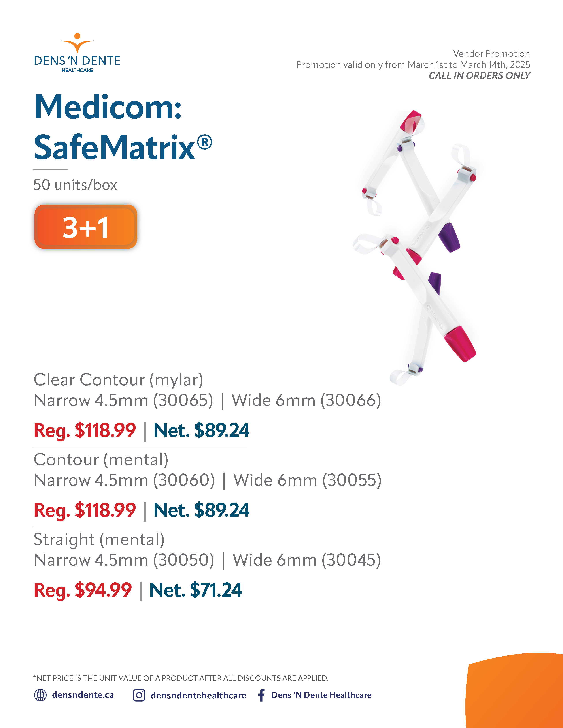Click the Net. $71.24 price
Screen dimensions: 563x728
(195, 590)
